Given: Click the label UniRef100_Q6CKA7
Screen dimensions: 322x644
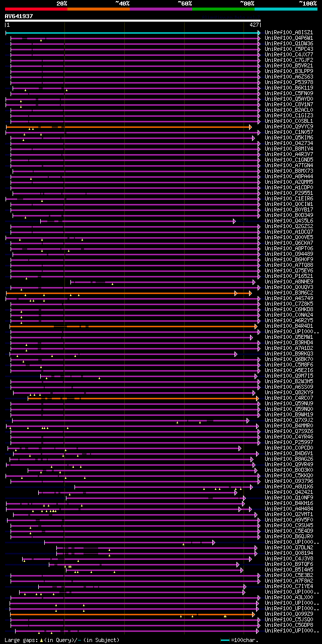Looking at the screenshot, I should pos(289,243).
